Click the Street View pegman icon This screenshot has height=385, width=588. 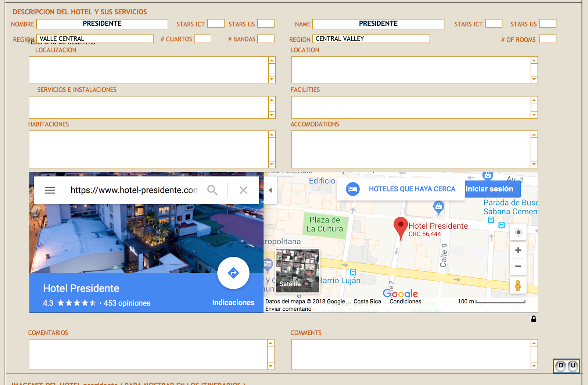coord(518,285)
